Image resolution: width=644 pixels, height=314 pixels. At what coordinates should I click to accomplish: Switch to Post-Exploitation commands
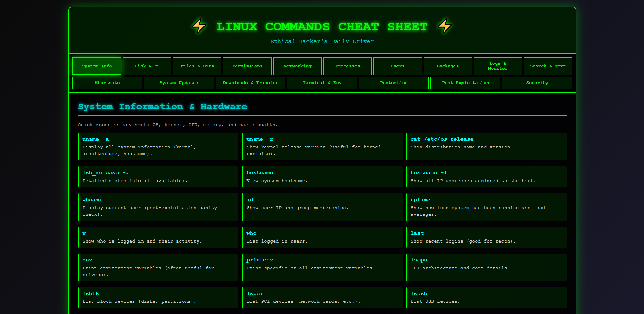click(465, 83)
